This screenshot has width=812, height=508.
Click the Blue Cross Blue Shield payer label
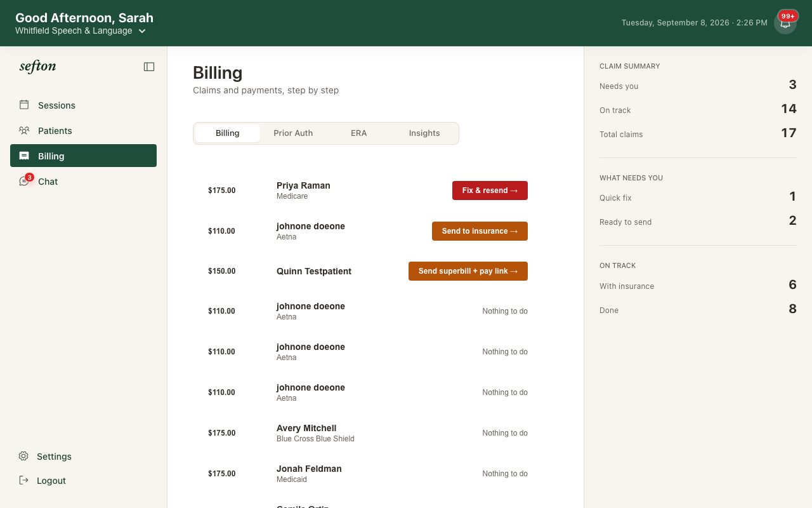[315, 439]
